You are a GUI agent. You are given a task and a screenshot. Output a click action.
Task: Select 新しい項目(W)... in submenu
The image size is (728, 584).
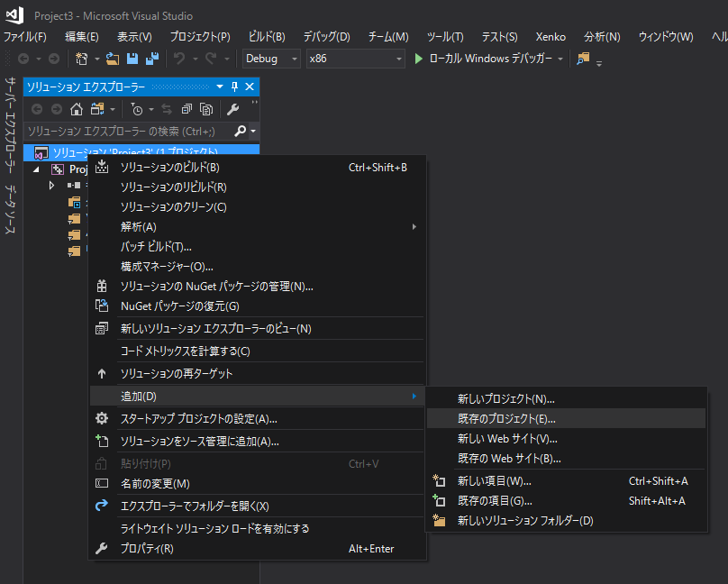click(567, 481)
